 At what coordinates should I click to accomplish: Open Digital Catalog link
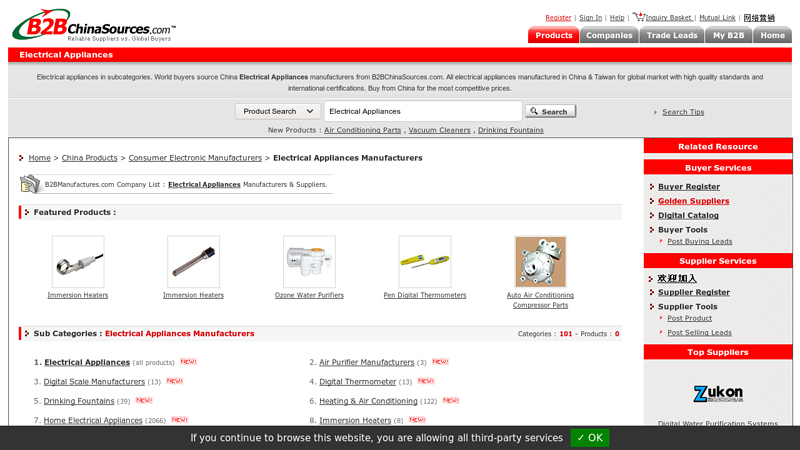coord(688,215)
